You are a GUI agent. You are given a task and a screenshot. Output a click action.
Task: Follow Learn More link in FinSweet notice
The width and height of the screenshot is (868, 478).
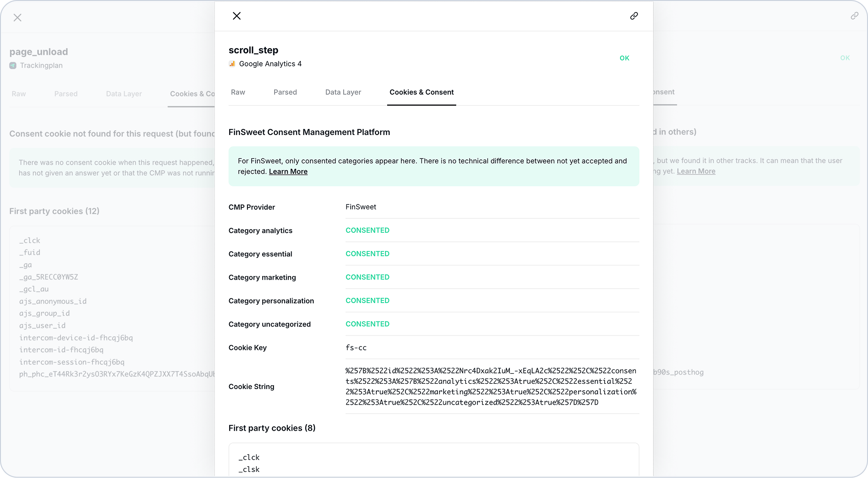288,171
